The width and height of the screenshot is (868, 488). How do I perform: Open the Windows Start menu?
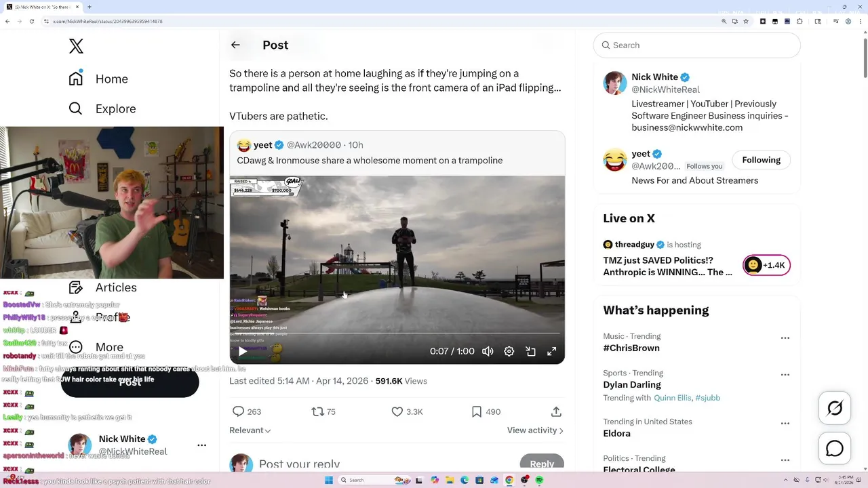coord(329,480)
